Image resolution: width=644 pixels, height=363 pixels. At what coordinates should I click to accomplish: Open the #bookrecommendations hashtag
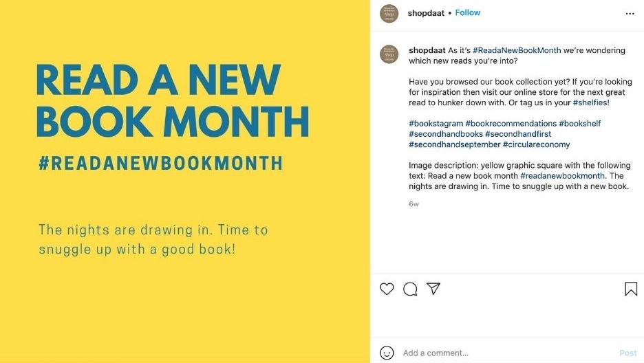tap(511, 124)
